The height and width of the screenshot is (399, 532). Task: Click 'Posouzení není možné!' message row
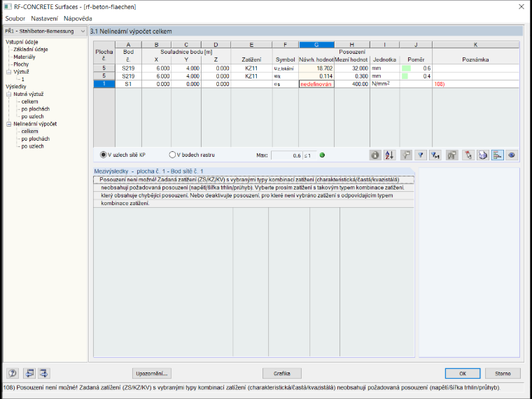click(254, 179)
